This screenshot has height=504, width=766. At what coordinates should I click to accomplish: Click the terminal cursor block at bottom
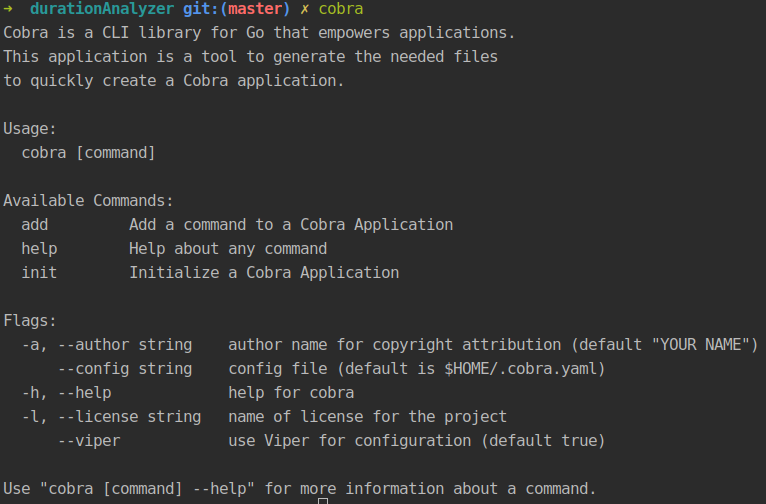tap(322, 500)
